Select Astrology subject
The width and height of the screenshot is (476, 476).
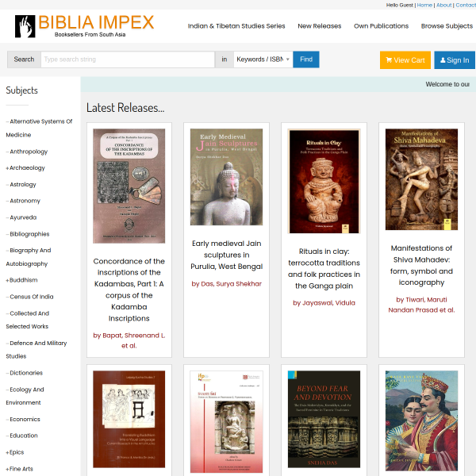coord(21,185)
